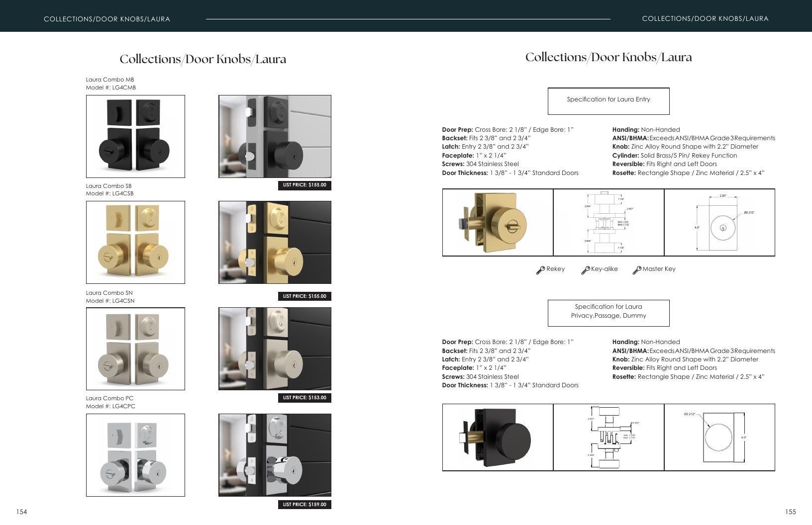The width and height of the screenshot is (812, 525).
Task: Open chrome knob installed-on-door photo
Action: point(275,455)
